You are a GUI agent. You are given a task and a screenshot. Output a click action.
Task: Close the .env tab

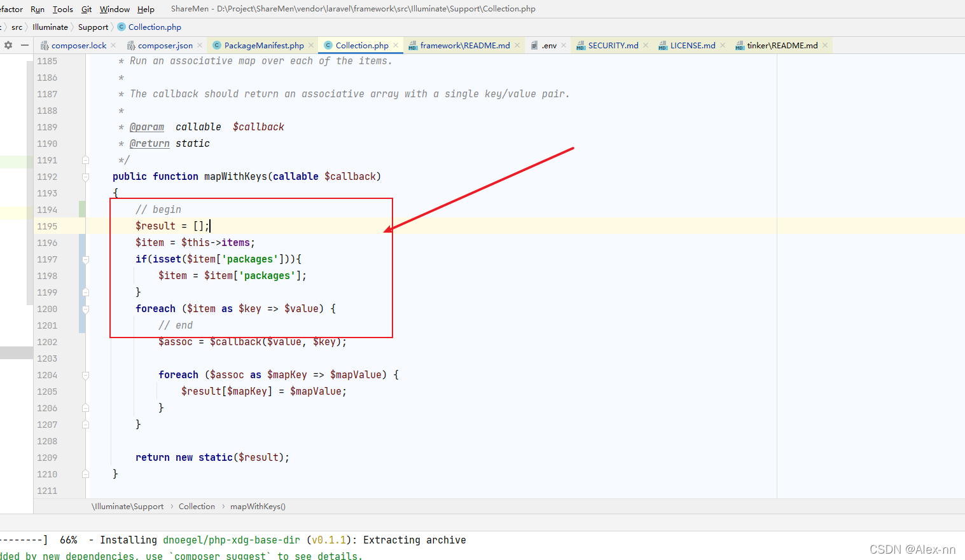click(564, 45)
